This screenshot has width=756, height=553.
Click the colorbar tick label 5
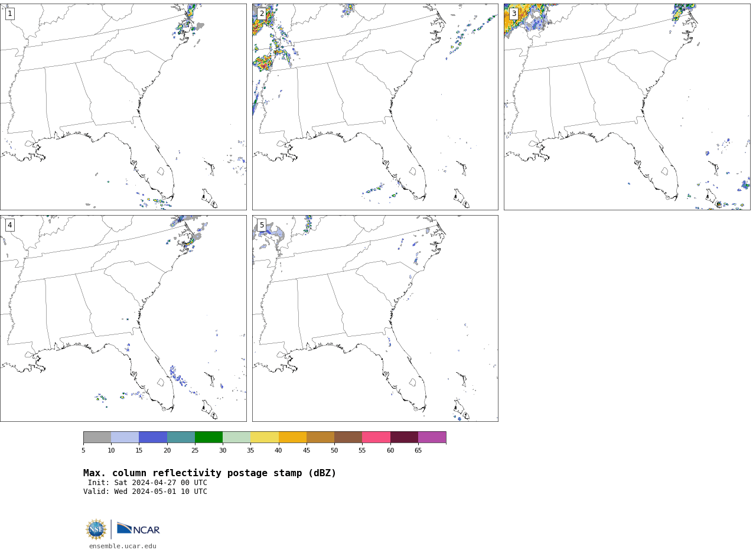(83, 451)
